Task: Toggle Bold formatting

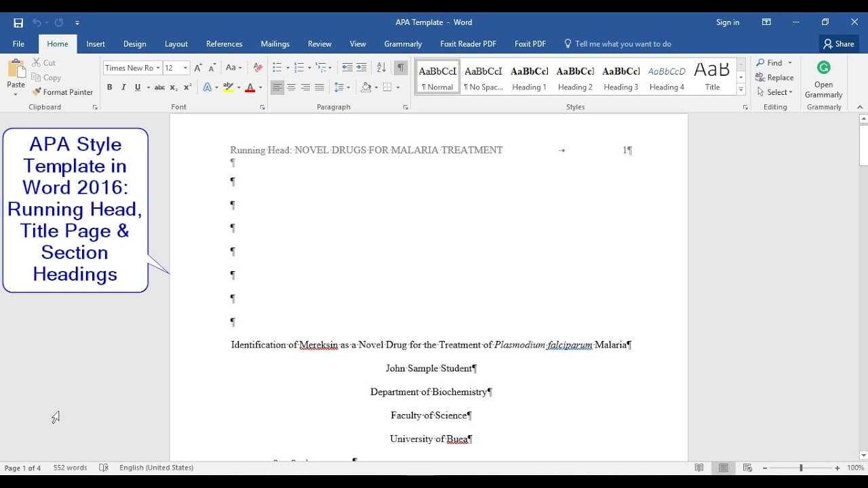Action: [x=109, y=87]
